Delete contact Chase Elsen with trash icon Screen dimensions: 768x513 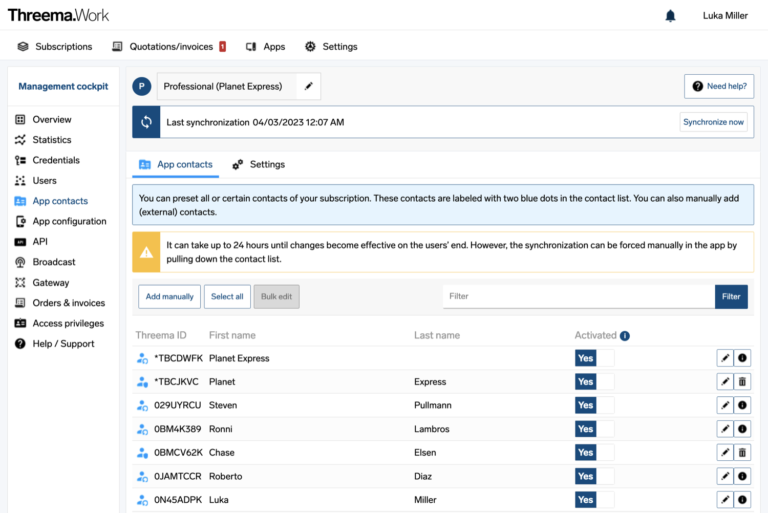[x=742, y=453]
